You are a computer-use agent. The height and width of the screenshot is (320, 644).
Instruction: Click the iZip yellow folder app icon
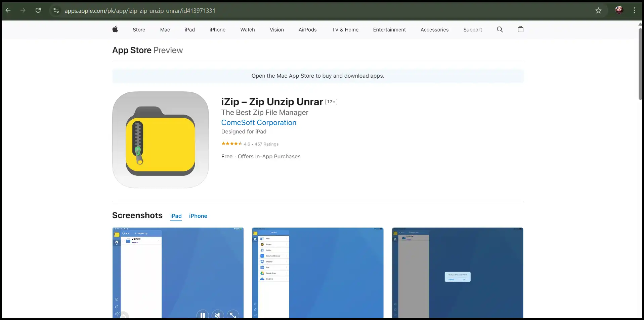point(161,140)
